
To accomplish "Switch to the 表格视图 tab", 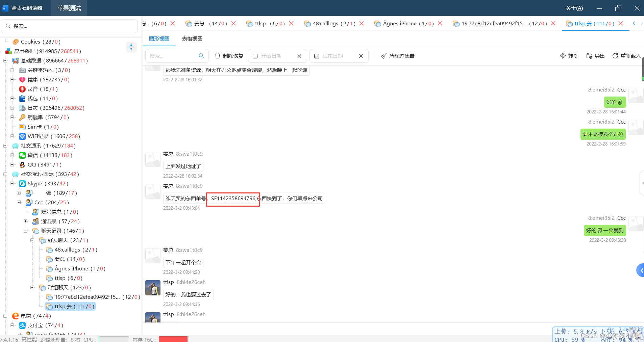I will 192,38.
